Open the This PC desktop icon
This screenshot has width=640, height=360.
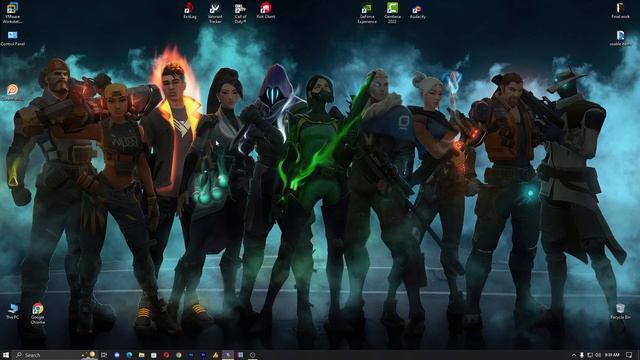pos(12,311)
